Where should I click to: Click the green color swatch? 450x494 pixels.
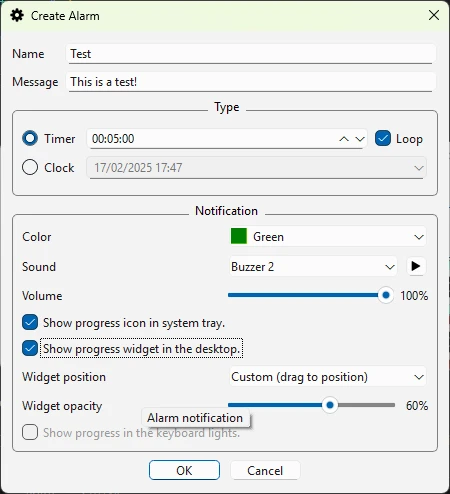tap(239, 236)
